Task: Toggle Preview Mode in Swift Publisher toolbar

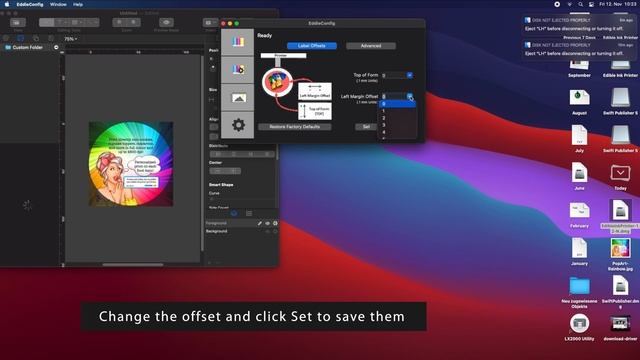Action: coord(166,22)
